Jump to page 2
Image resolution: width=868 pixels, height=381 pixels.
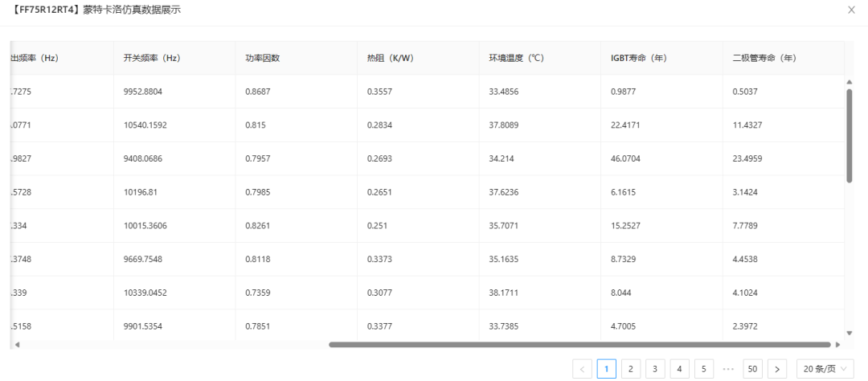click(x=631, y=369)
